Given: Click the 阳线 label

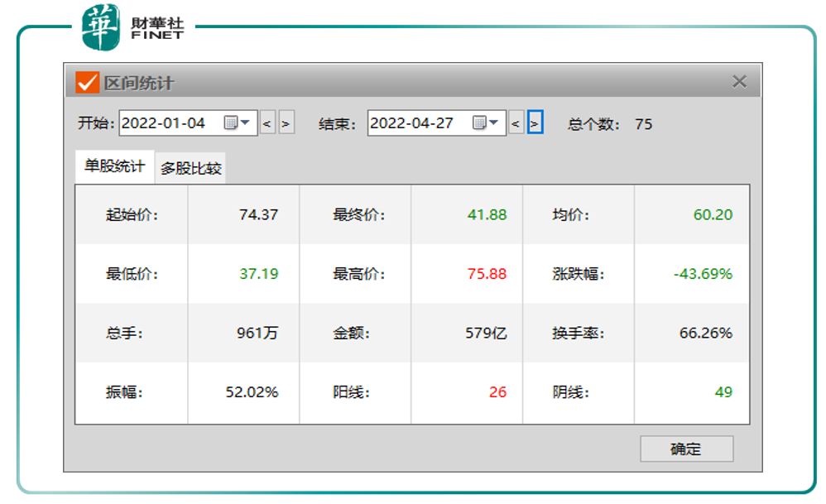Looking at the screenshot, I should 352,391.
